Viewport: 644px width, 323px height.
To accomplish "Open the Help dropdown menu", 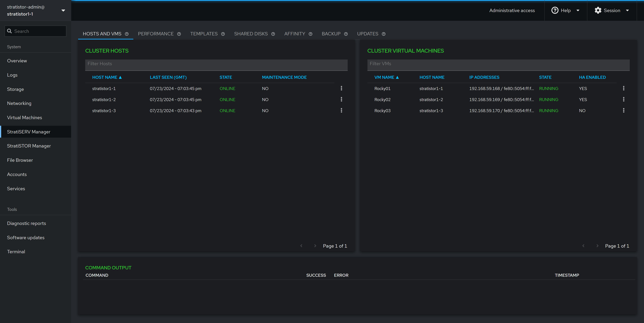I will 565,11.
